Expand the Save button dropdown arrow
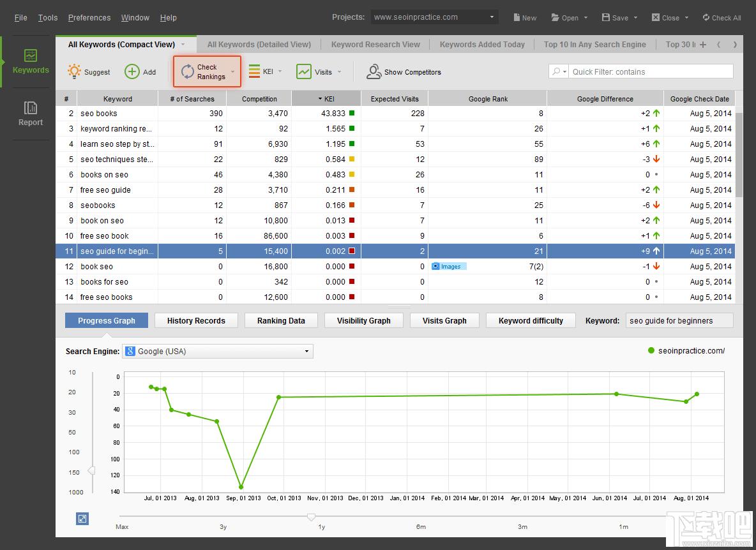 click(635, 18)
